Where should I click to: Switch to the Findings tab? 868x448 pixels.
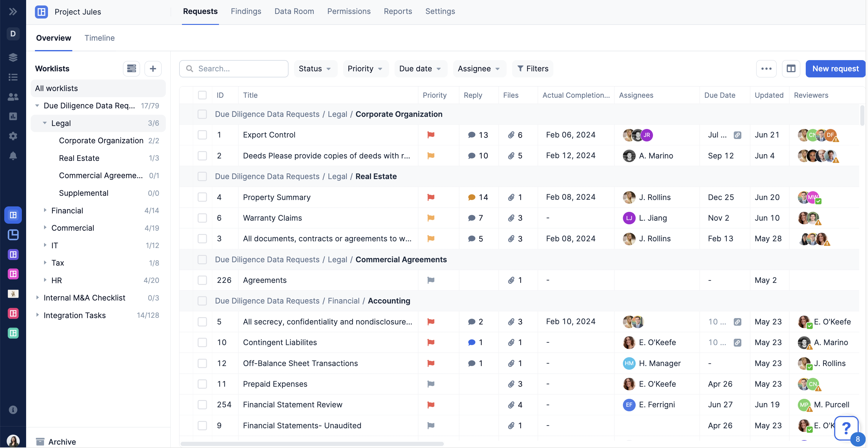point(246,12)
